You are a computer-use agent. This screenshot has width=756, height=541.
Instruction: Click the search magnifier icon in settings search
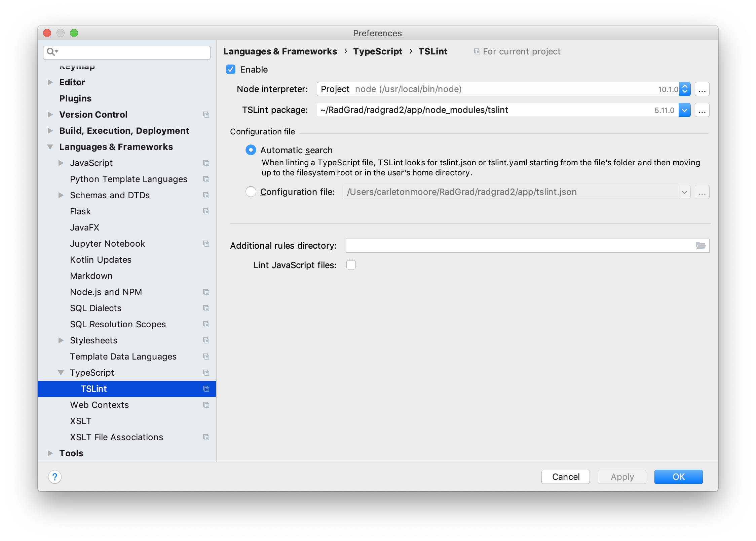52,52
